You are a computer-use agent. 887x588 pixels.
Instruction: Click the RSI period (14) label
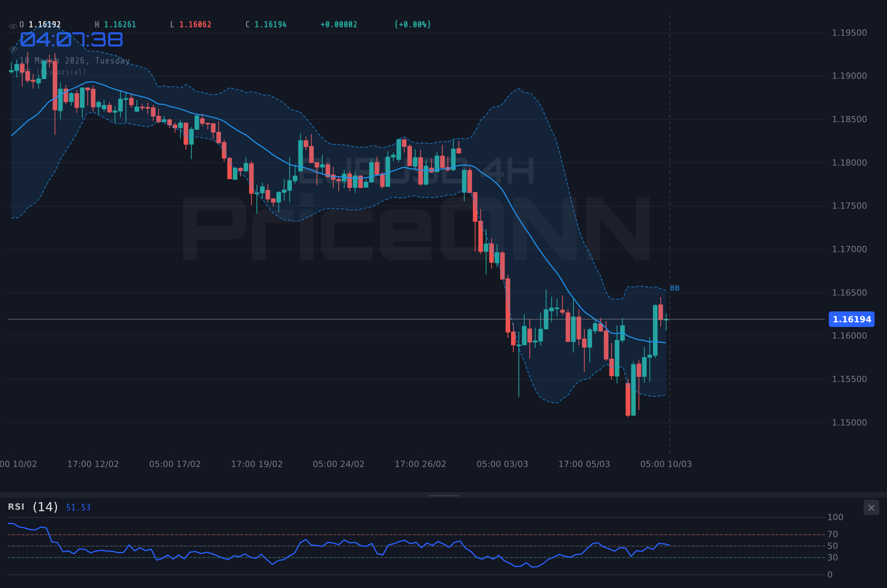tap(45, 507)
